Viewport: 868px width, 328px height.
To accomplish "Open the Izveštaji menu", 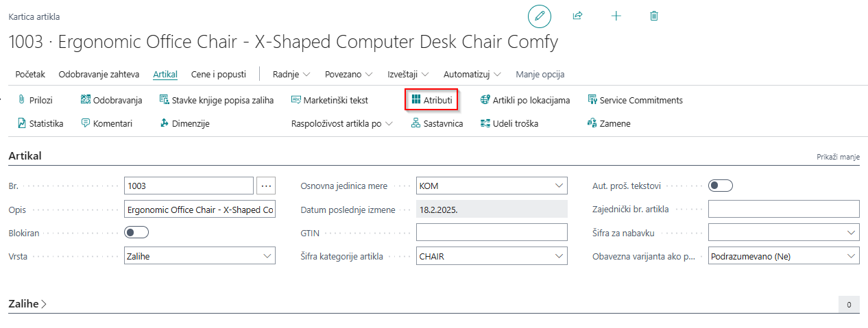I will 408,74.
